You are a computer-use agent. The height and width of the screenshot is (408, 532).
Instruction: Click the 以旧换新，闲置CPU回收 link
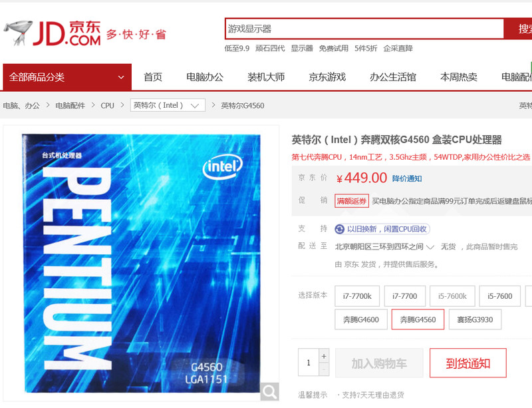(387, 230)
